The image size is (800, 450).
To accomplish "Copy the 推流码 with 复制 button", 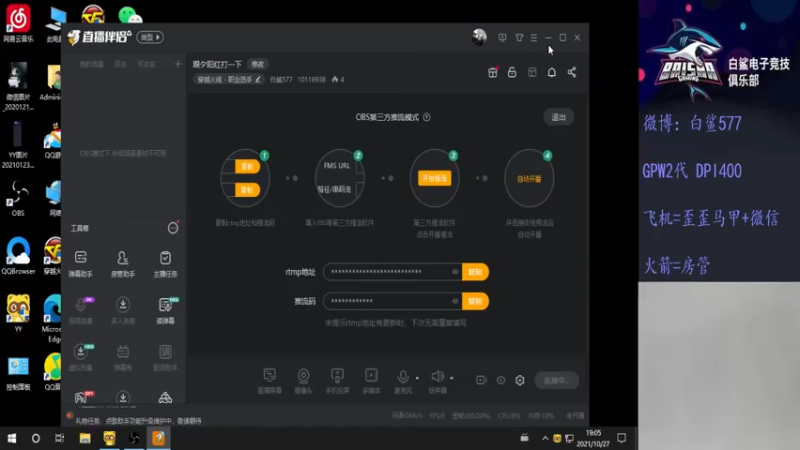I will [475, 301].
